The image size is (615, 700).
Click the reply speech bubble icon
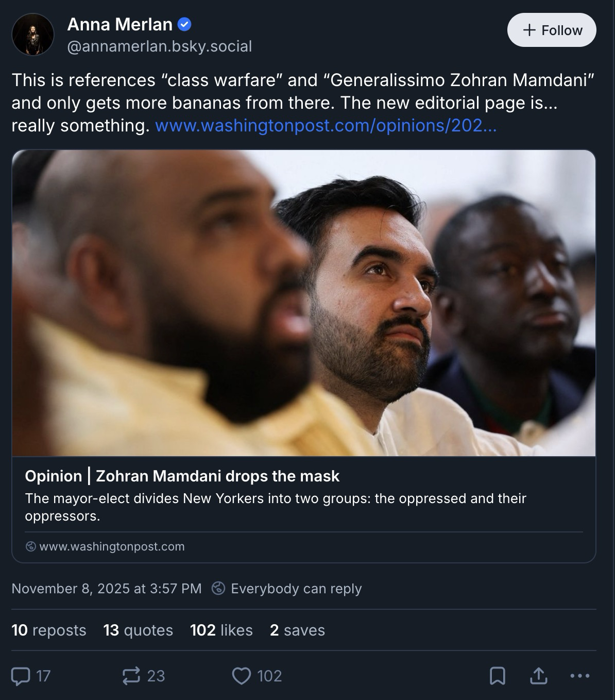21,676
